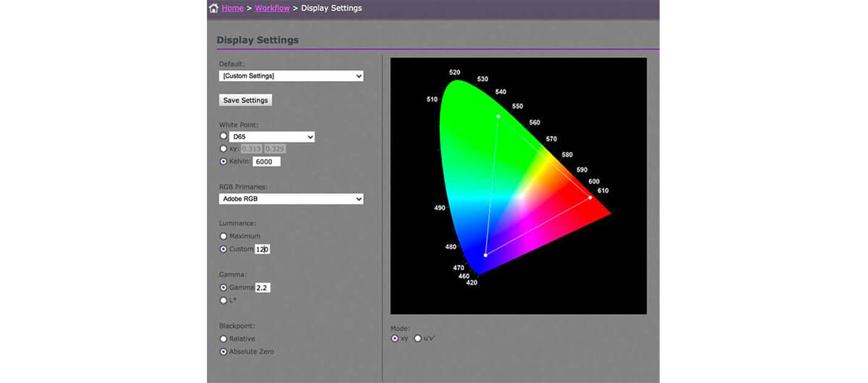Open the Default settings dropdown
Screen dimensions: 868x383
[292, 75]
